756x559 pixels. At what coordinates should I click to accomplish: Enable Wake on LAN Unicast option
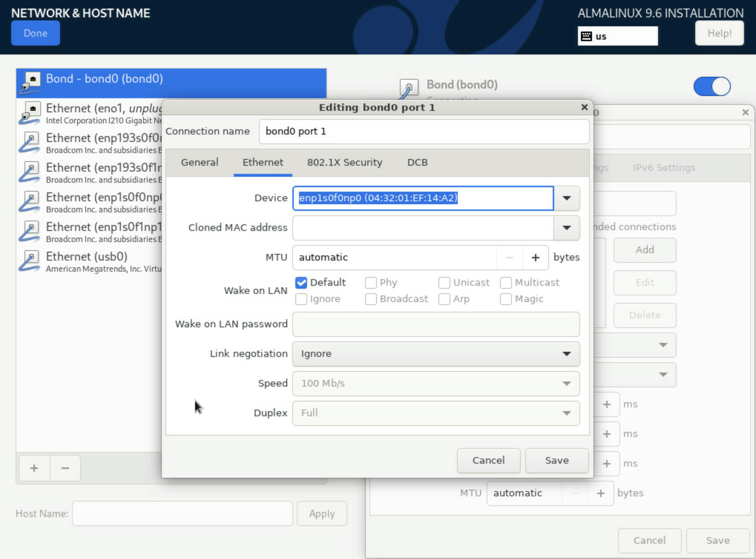point(444,283)
